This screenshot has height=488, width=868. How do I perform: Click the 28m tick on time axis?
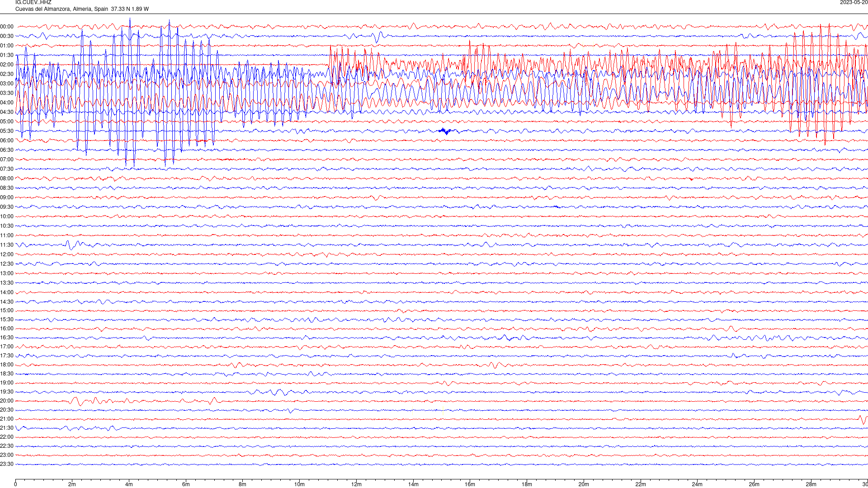811,484
